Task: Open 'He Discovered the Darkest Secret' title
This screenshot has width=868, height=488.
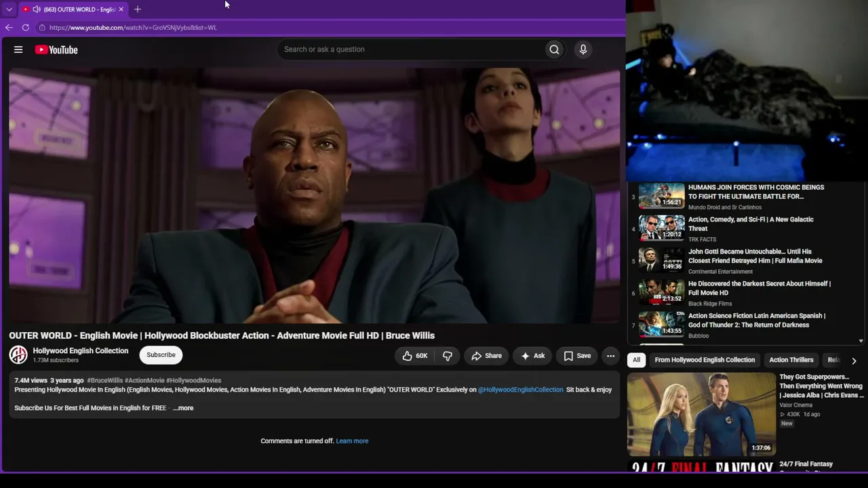Action: (759, 288)
